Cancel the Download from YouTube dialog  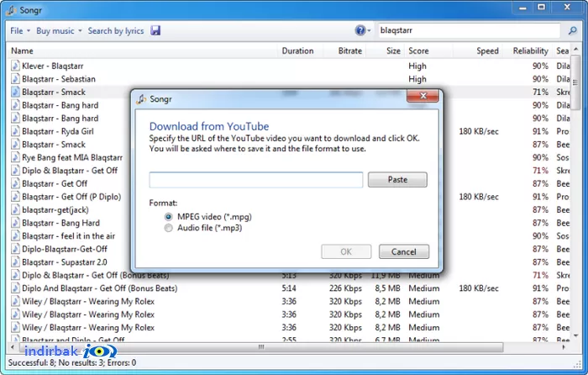[404, 251]
